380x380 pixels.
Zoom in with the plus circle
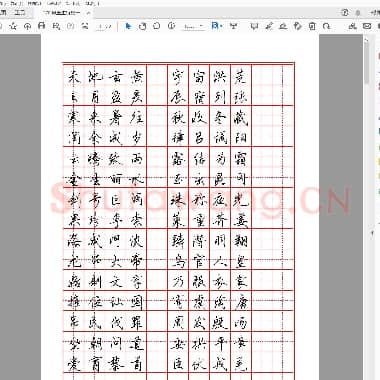tap(171, 26)
